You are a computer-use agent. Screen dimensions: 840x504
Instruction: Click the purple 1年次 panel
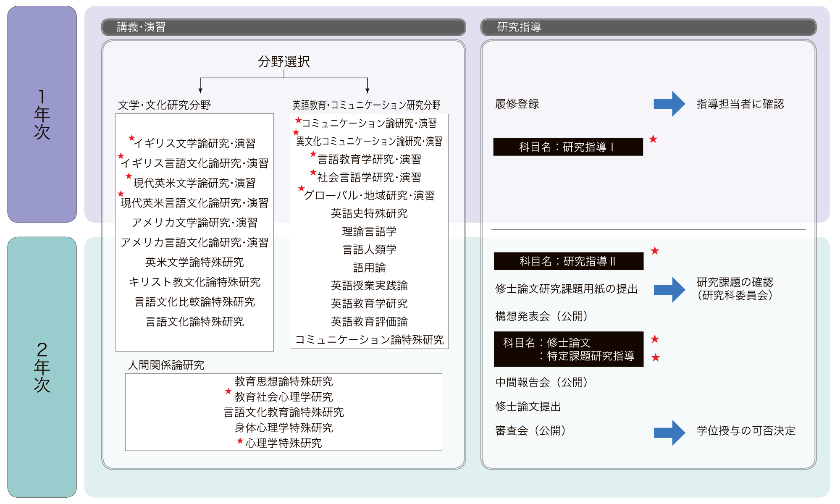42,114
